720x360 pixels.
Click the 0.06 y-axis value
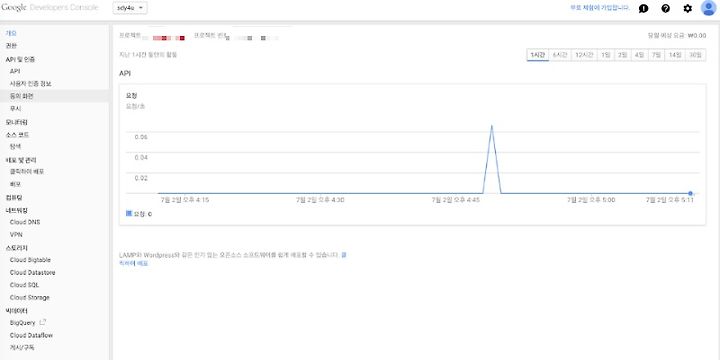coord(141,137)
